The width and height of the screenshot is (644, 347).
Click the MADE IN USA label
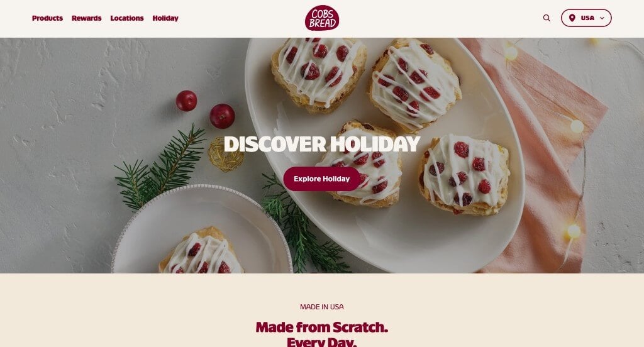coord(321,307)
